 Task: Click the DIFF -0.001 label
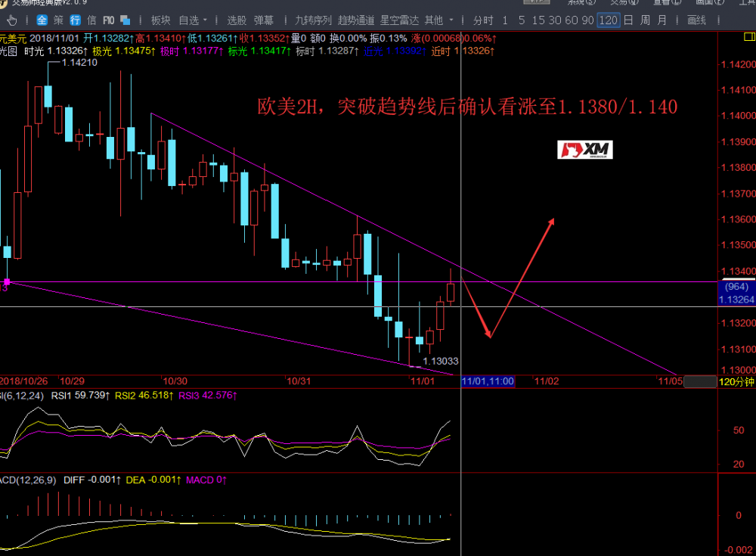tap(92, 480)
